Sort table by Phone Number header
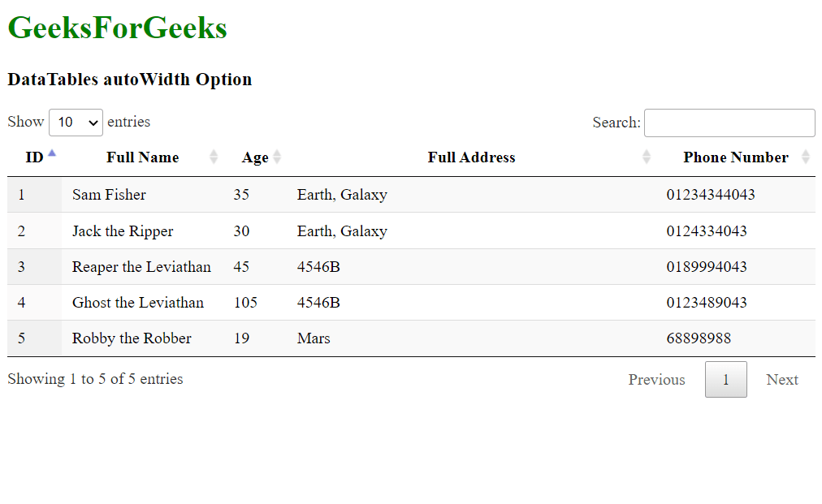Image resolution: width=822 pixels, height=504 pixels. click(735, 157)
